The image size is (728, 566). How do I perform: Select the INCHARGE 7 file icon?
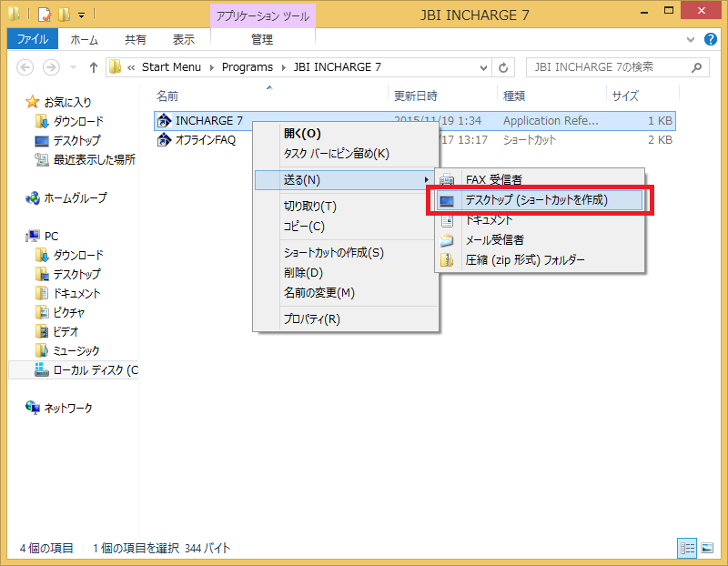[x=164, y=121]
